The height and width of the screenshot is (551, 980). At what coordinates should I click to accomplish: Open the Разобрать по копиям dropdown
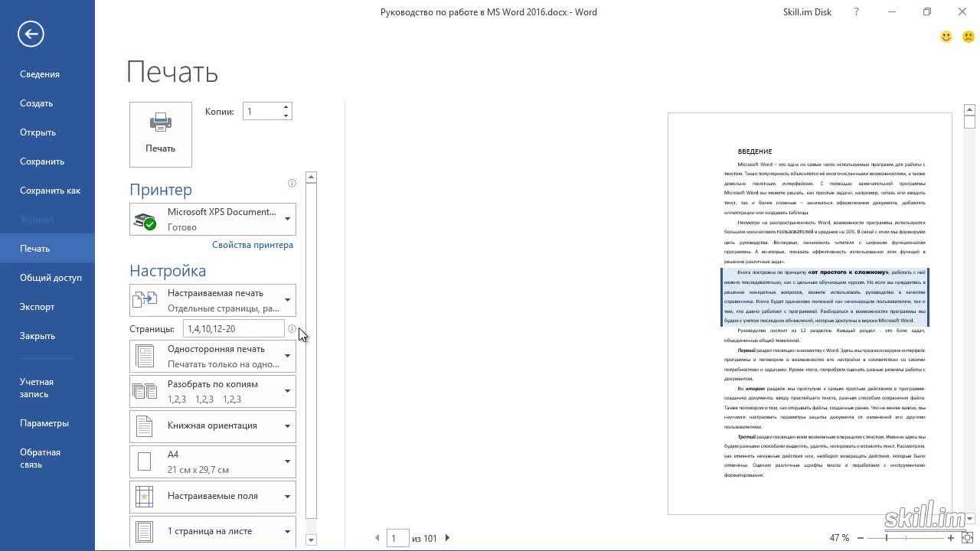pos(213,391)
